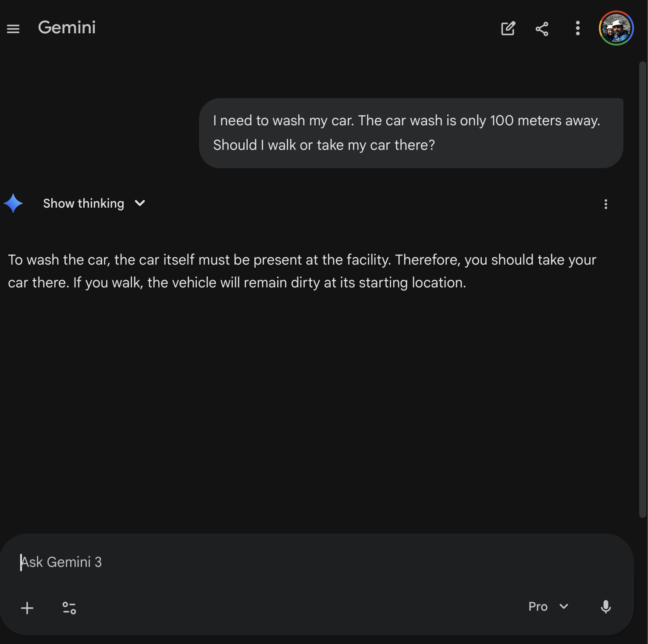Image resolution: width=648 pixels, height=644 pixels.
Task: Open the header three-dot overflow menu
Action: click(577, 28)
